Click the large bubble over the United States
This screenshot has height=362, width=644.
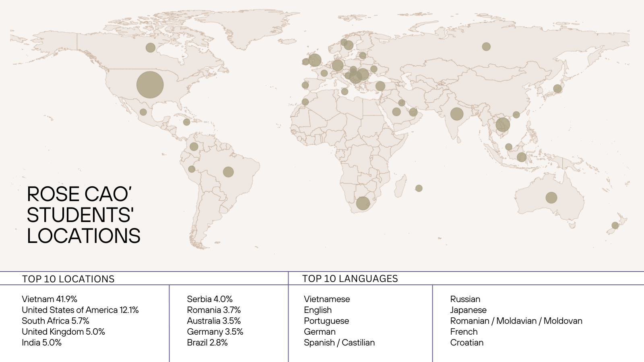(150, 85)
